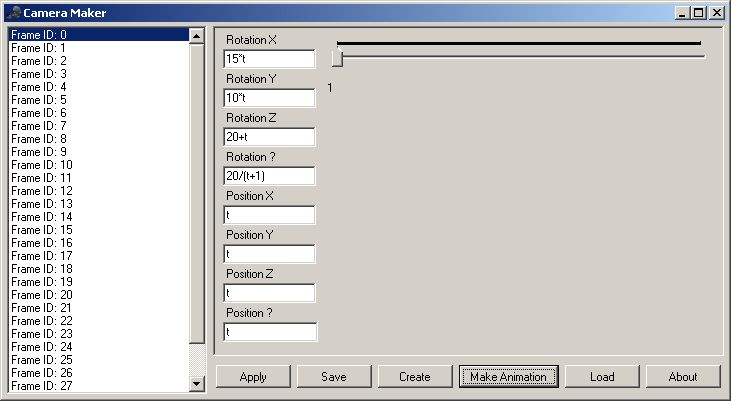Click the frame list scroll-up arrow

pyautogui.click(x=196, y=35)
